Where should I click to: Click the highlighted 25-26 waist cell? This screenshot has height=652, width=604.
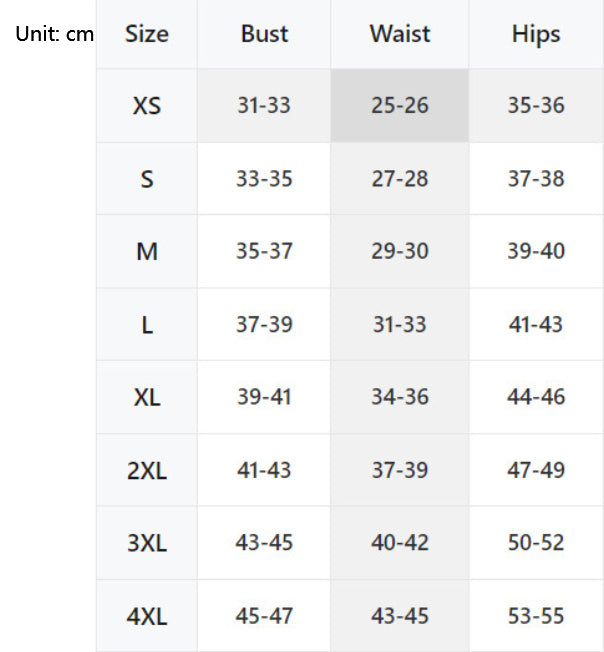tap(399, 105)
